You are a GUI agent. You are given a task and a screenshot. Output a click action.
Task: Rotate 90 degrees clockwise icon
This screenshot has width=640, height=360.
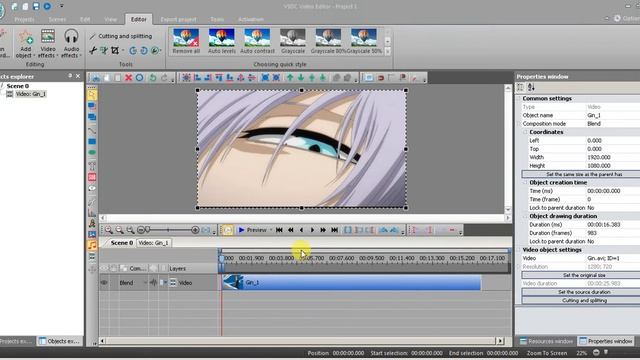coord(144,51)
